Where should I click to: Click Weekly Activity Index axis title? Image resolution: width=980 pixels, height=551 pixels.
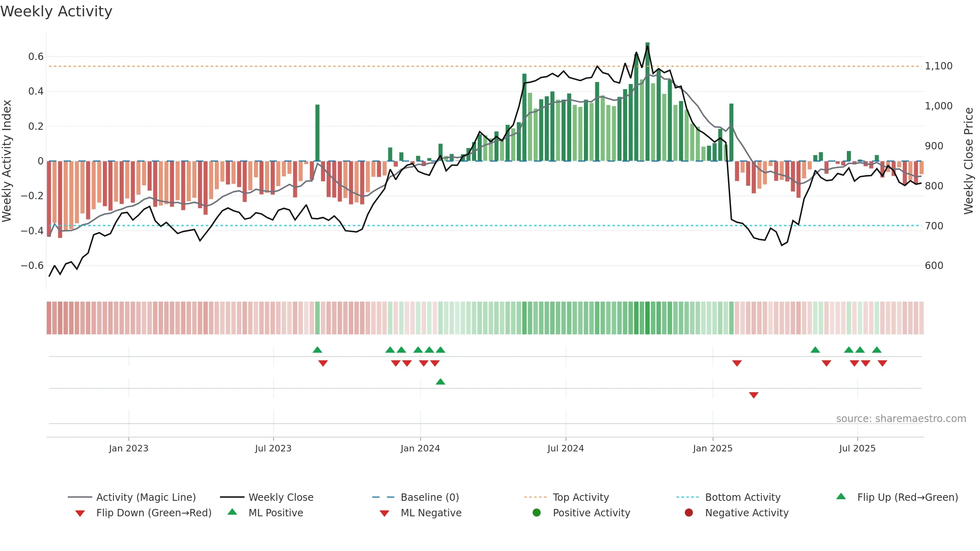pos(7,161)
